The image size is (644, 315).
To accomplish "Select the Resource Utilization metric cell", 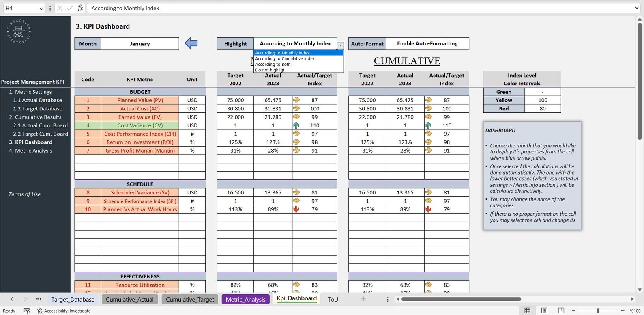I will tap(140, 285).
